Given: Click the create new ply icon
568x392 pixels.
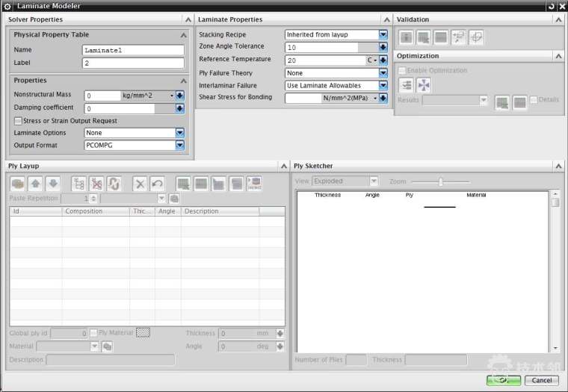Looking at the screenshot, I should point(17,184).
